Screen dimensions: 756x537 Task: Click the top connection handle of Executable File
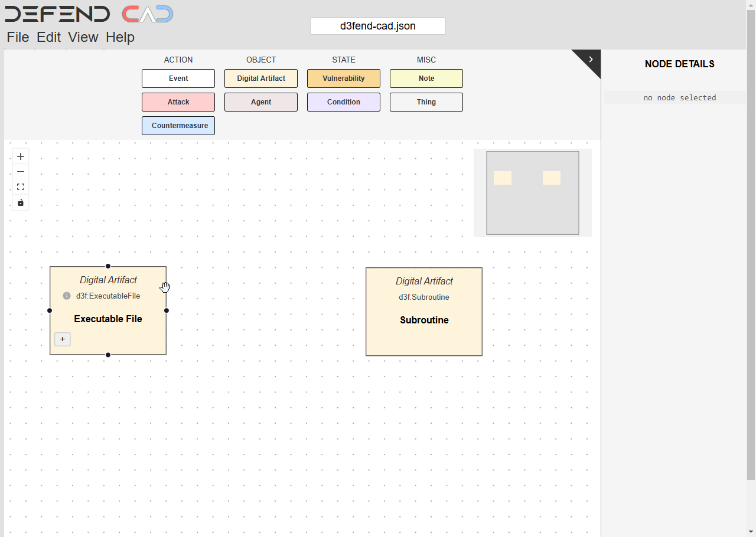click(108, 266)
